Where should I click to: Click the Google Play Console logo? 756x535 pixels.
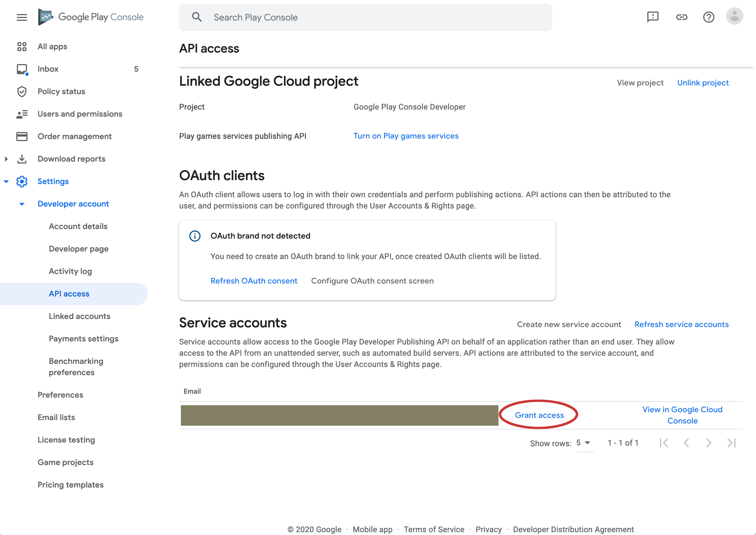click(91, 17)
